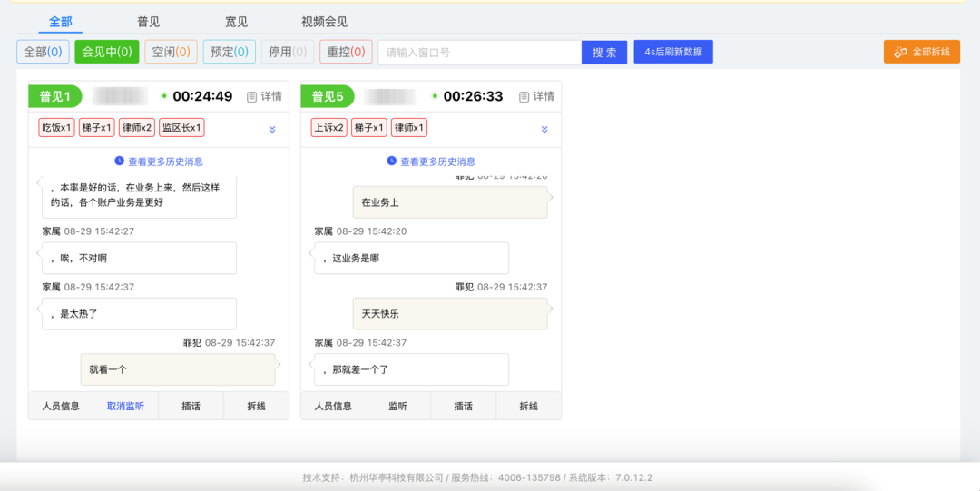980x491 pixels.
Task: Open details icon for 普见1 window
Action: pyautogui.click(x=252, y=96)
